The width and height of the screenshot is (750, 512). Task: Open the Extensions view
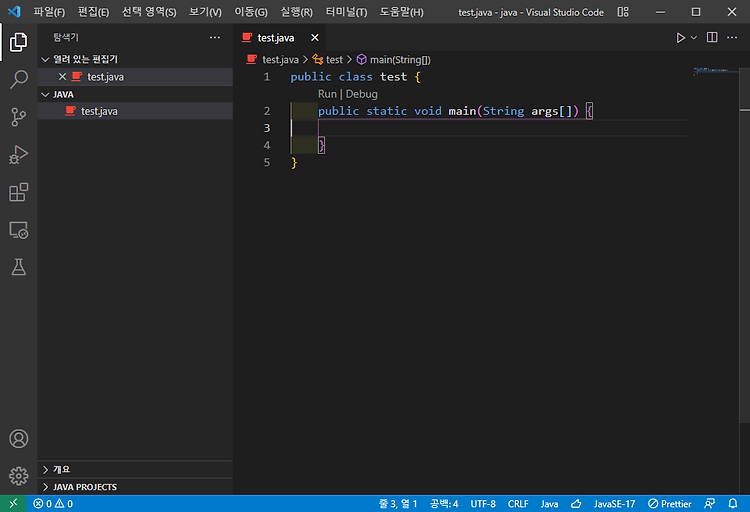19,192
